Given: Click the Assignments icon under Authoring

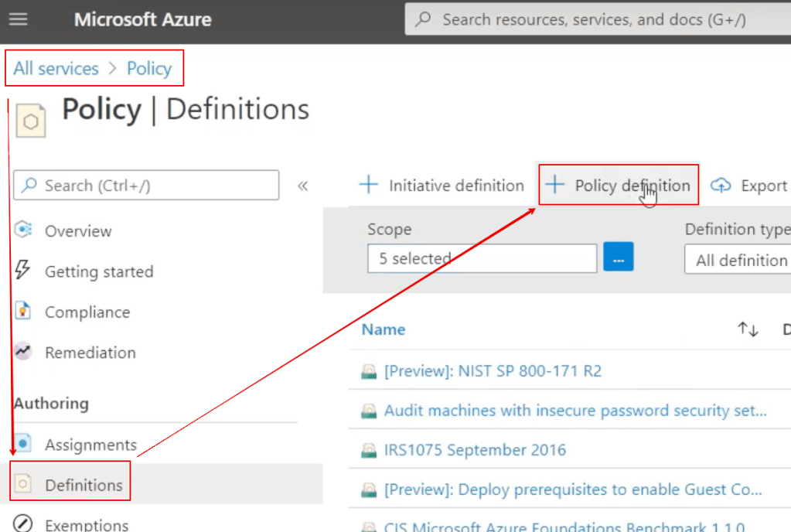Looking at the screenshot, I should pyautogui.click(x=23, y=445).
